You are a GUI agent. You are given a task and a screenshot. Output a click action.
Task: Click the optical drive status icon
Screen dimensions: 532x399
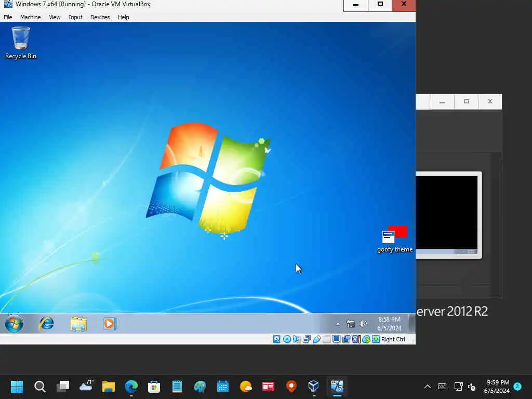[287, 339]
